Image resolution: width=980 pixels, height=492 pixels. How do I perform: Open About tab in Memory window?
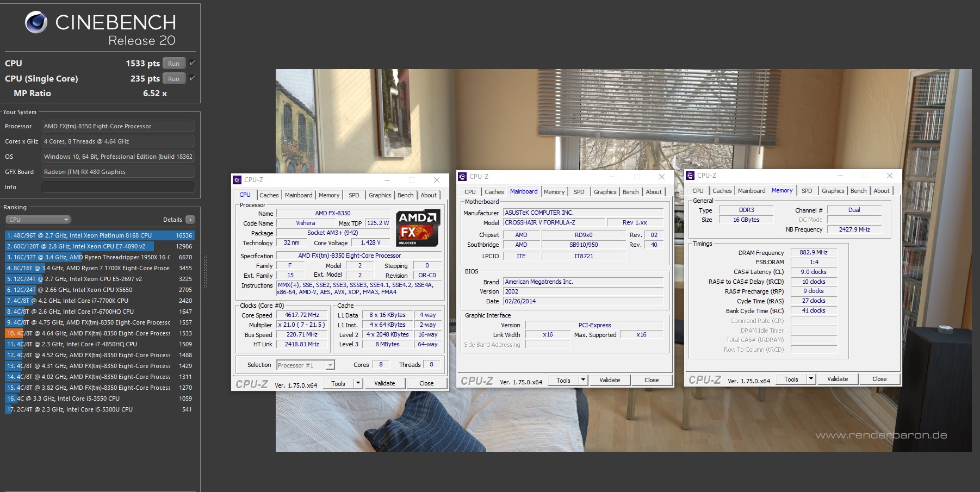(x=882, y=191)
